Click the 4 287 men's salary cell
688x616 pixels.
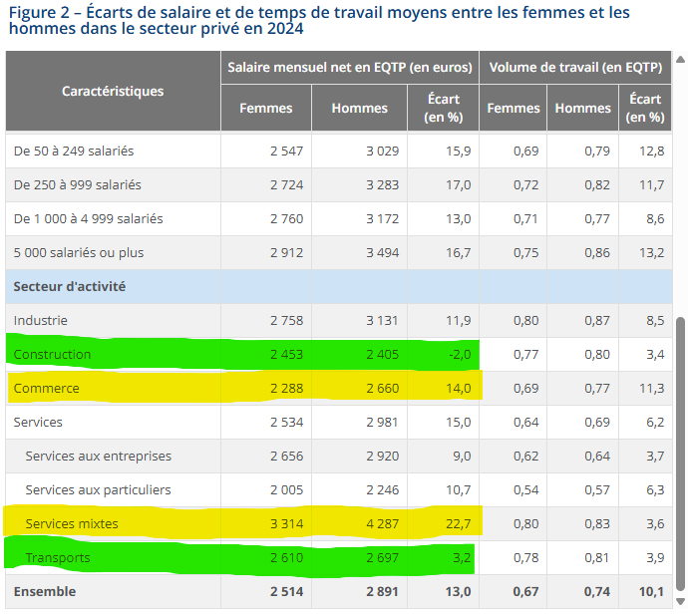click(x=381, y=523)
